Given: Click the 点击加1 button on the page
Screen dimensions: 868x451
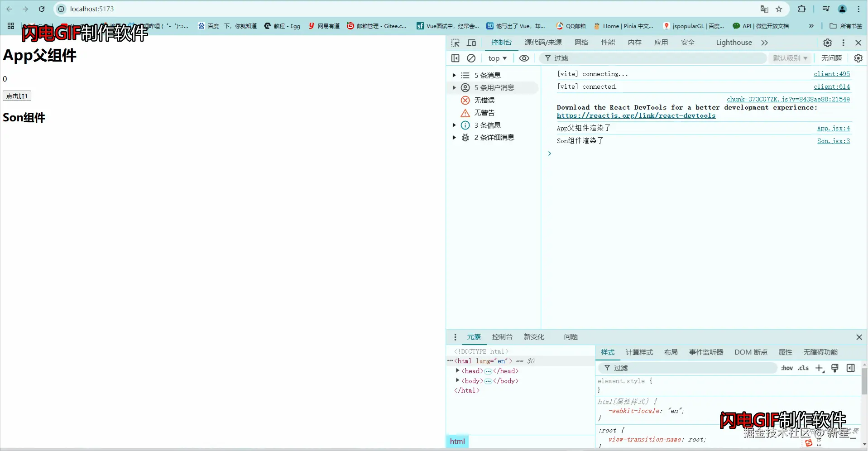Looking at the screenshot, I should click(17, 96).
